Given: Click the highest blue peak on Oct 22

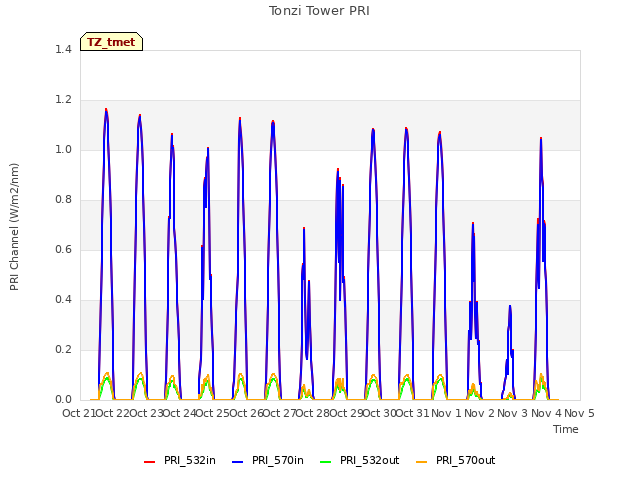Looking at the screenshot, I should tap(106, 110).
